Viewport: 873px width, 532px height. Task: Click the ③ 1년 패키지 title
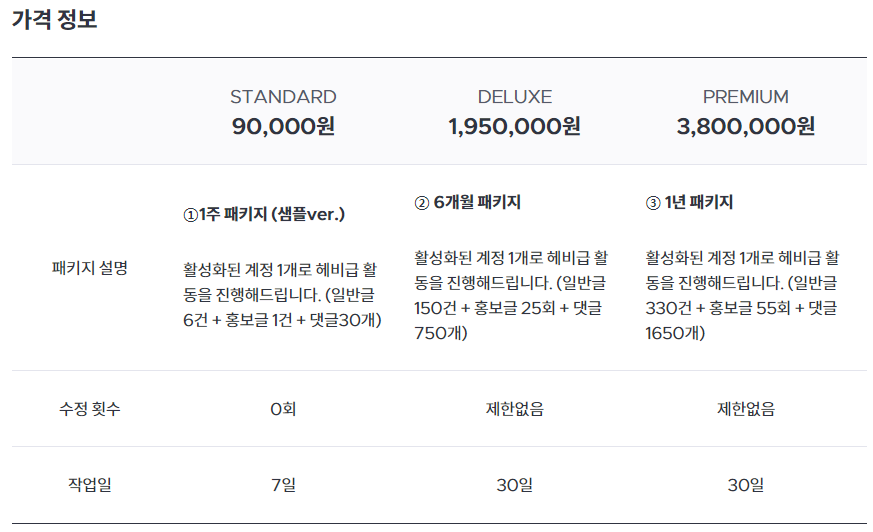point(689,202)
